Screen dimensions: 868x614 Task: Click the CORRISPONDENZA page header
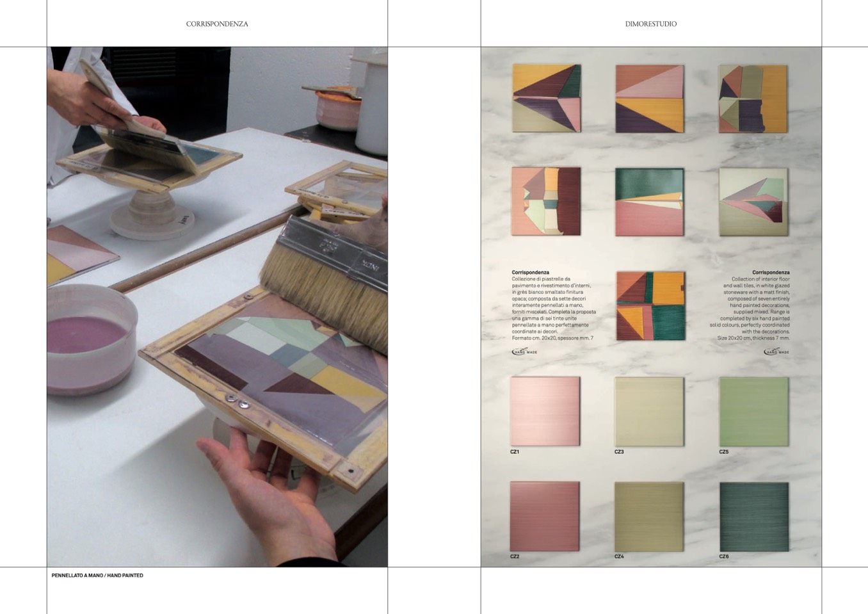pyautogui.click(x=217, y=24)
